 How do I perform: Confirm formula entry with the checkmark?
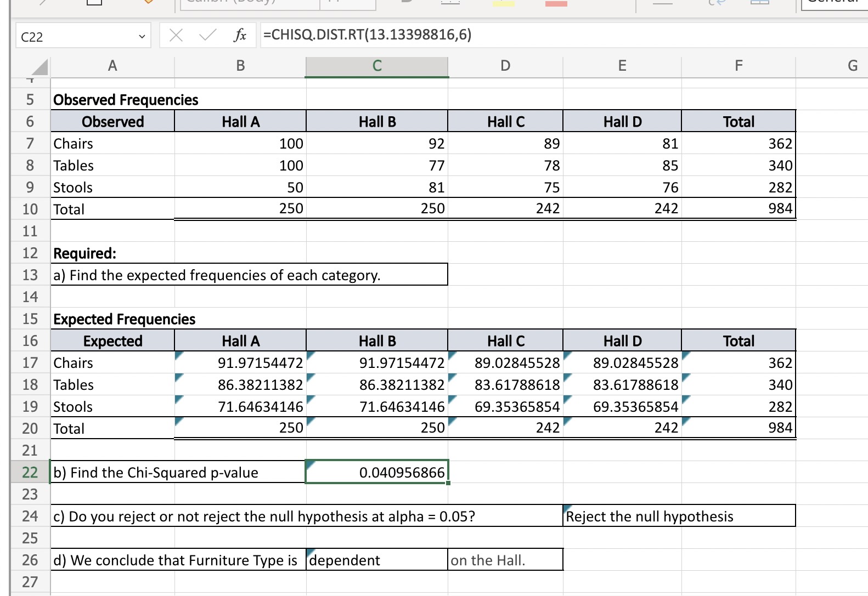(x=207, y=36)
